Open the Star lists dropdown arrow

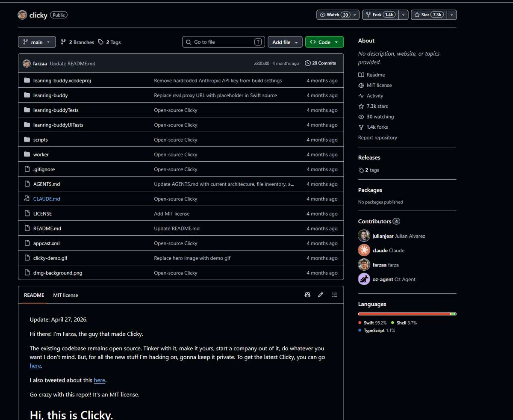(x=452, y=15)
